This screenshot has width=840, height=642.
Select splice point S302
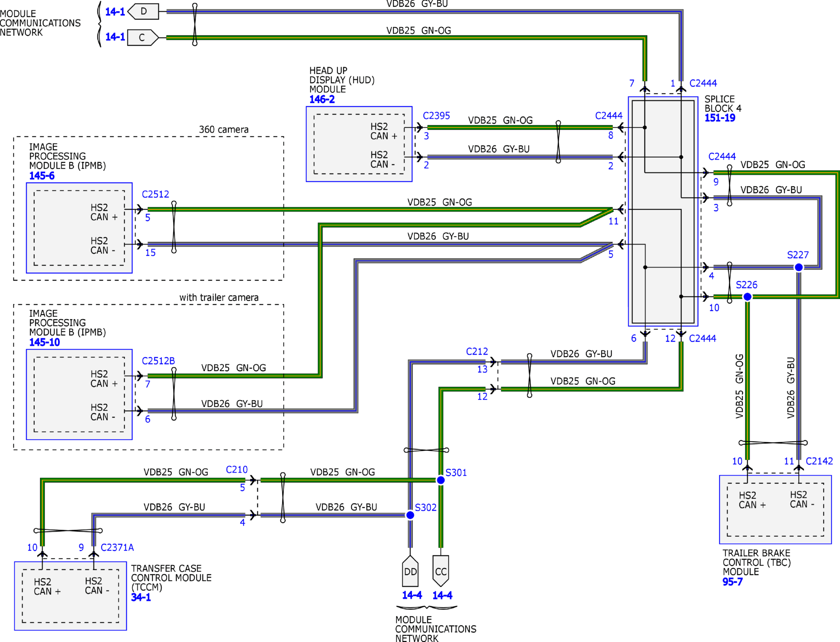pos(410,515)
